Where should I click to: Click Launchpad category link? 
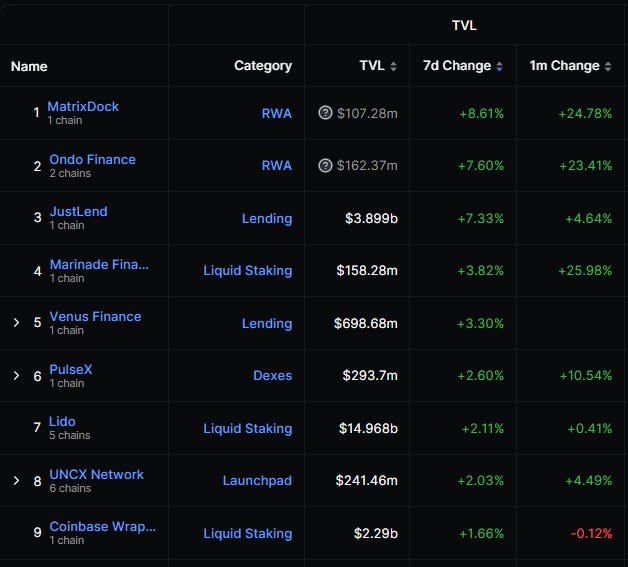(x=257, y=481)
